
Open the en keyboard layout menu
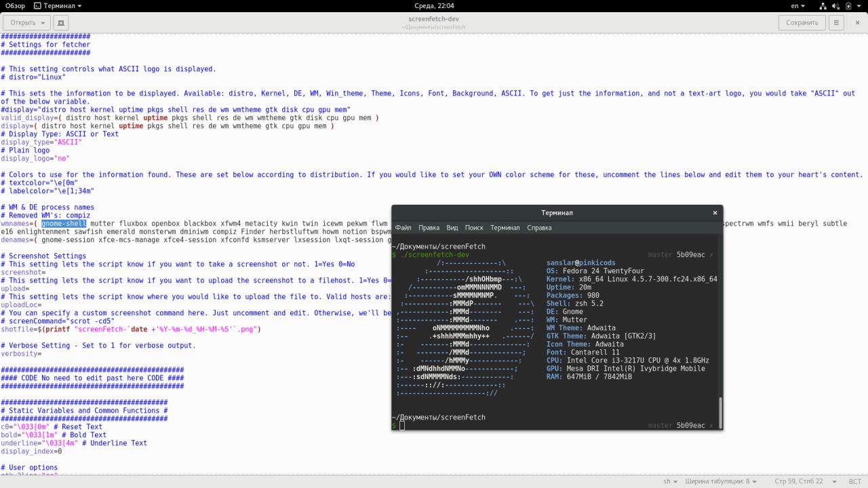[x=797, y=6]
